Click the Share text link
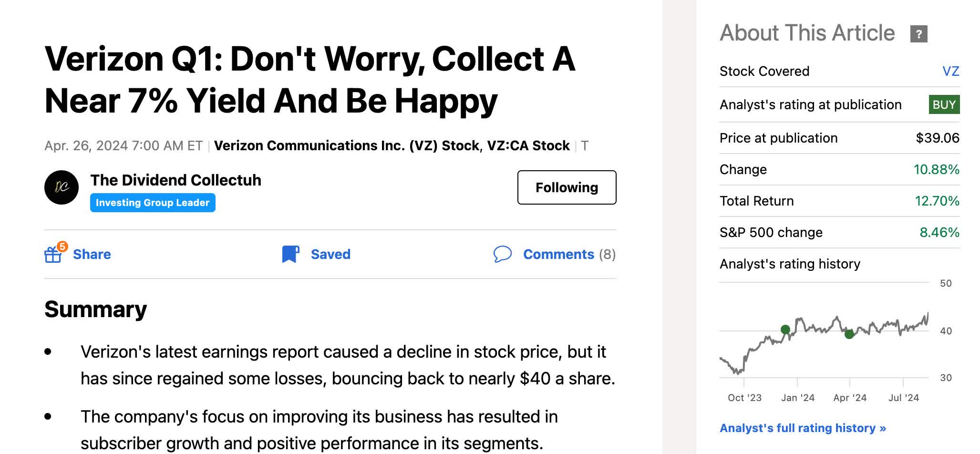This screenshot has height=454, width=980. 92,254
